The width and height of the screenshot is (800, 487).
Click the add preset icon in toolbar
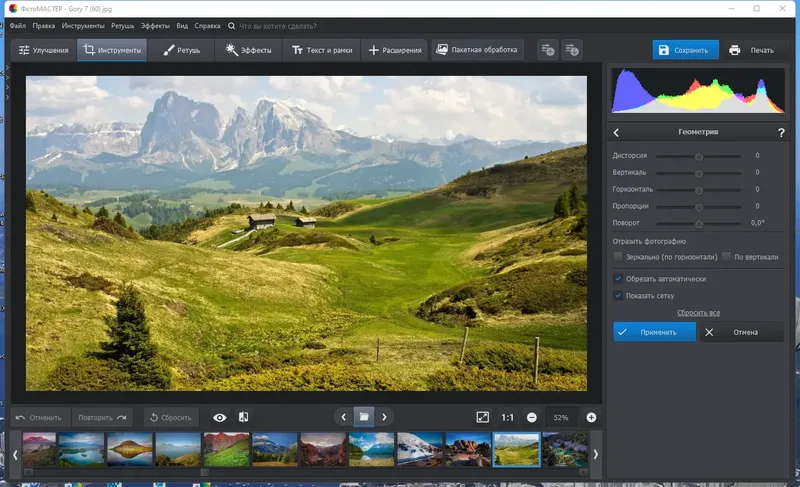tap(548, 50)
